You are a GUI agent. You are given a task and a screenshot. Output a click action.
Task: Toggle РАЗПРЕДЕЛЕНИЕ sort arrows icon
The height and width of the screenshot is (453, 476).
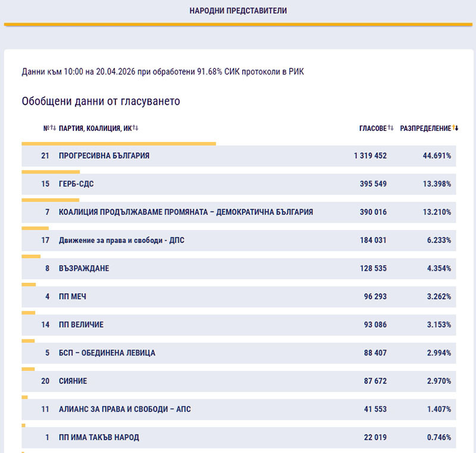456,128
